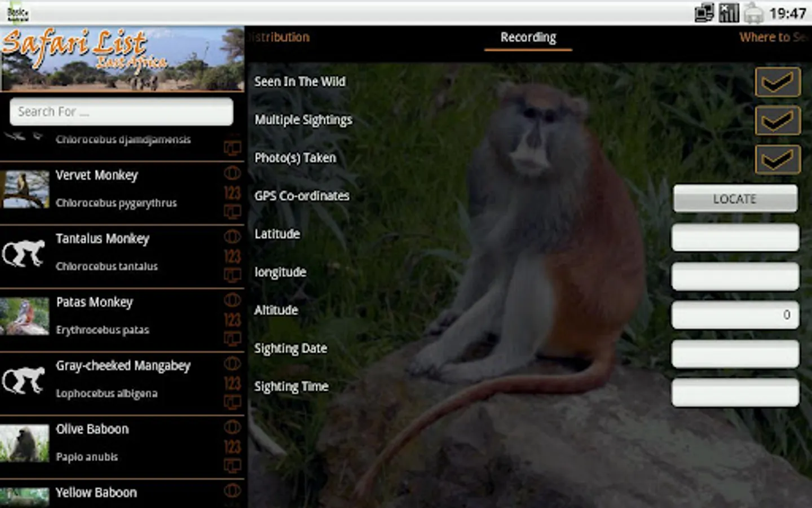Tap the battery status icon
This screenshot has height=508, width=812.
(753, 12)
